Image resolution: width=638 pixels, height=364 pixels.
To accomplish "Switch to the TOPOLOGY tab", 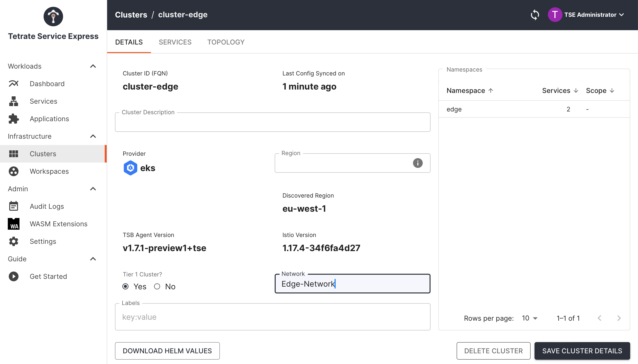I will (226, 42).
